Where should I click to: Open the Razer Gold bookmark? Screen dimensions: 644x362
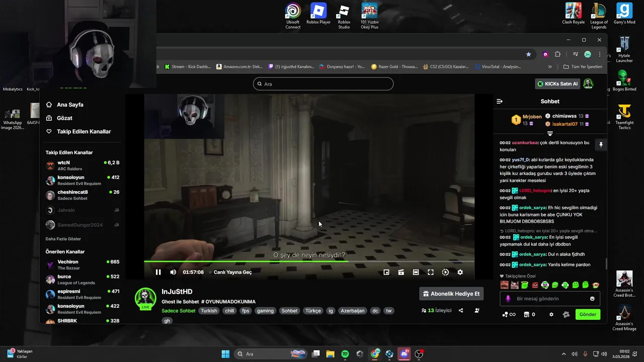[x=394, y=66]
